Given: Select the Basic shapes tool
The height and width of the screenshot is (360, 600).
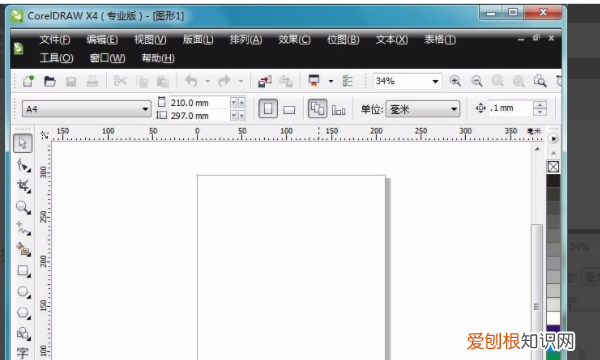Looking at the screenshot, I should (23, 333).
